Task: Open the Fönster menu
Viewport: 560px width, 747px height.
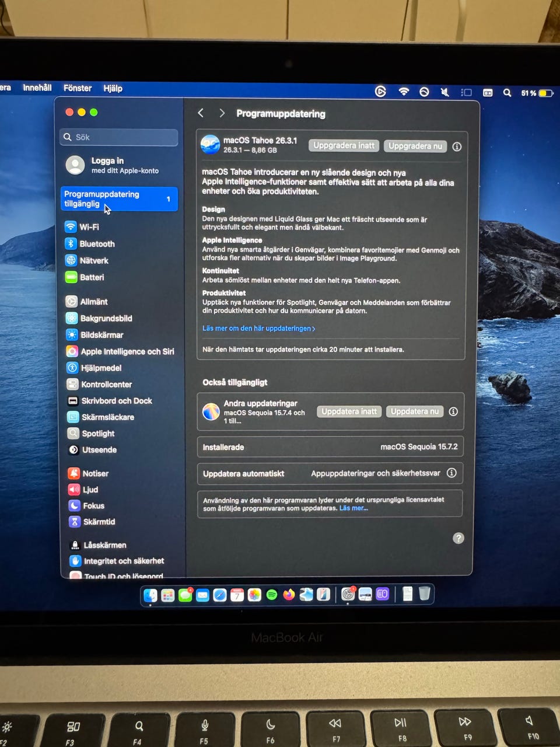Action: (x=78, y=88)
